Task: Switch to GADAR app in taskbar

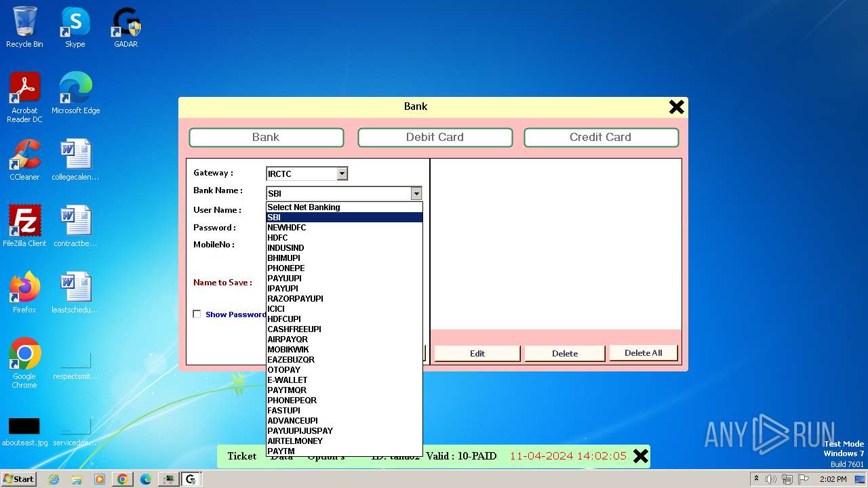Action: pos(191,479)
